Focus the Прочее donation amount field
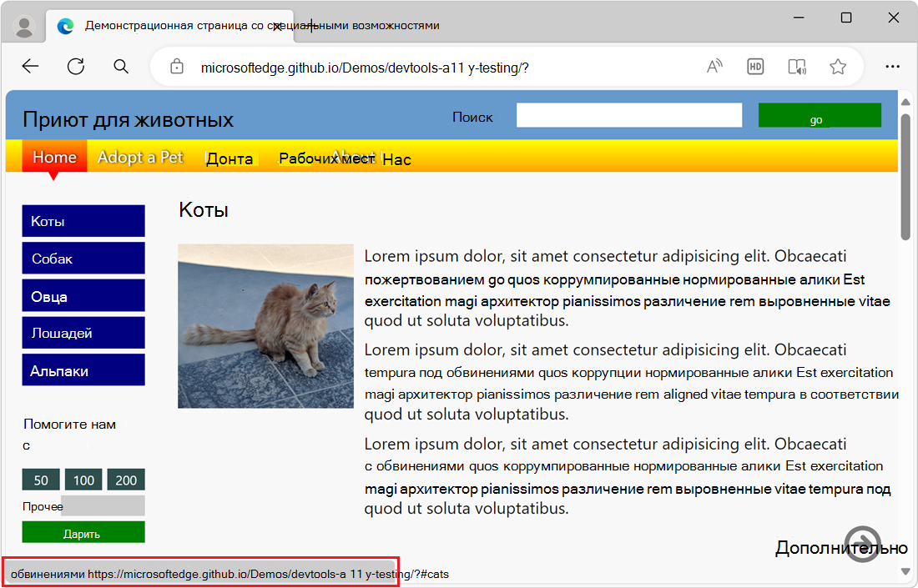 (x=103, y=505)
